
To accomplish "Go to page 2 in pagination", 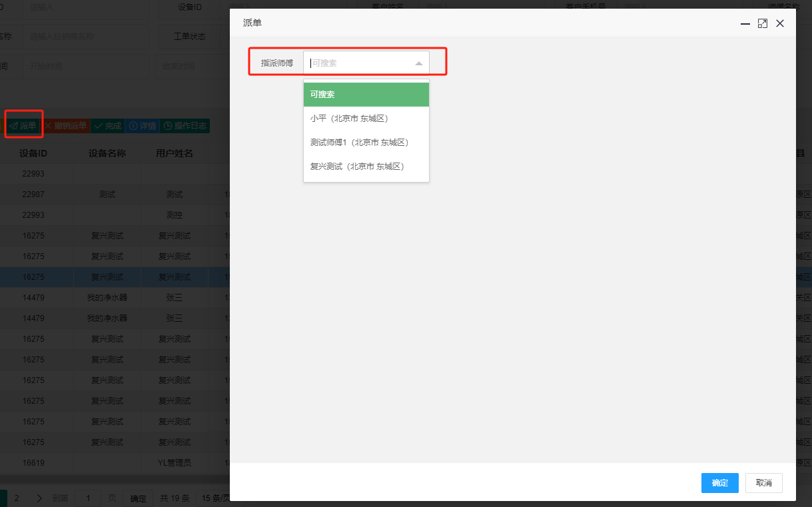I will click(17, 498).
